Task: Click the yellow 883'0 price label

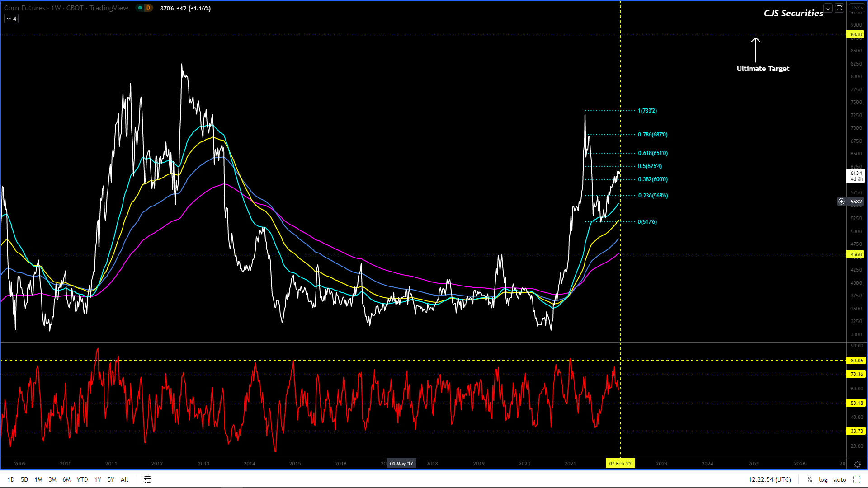Action: coord(855,34)
